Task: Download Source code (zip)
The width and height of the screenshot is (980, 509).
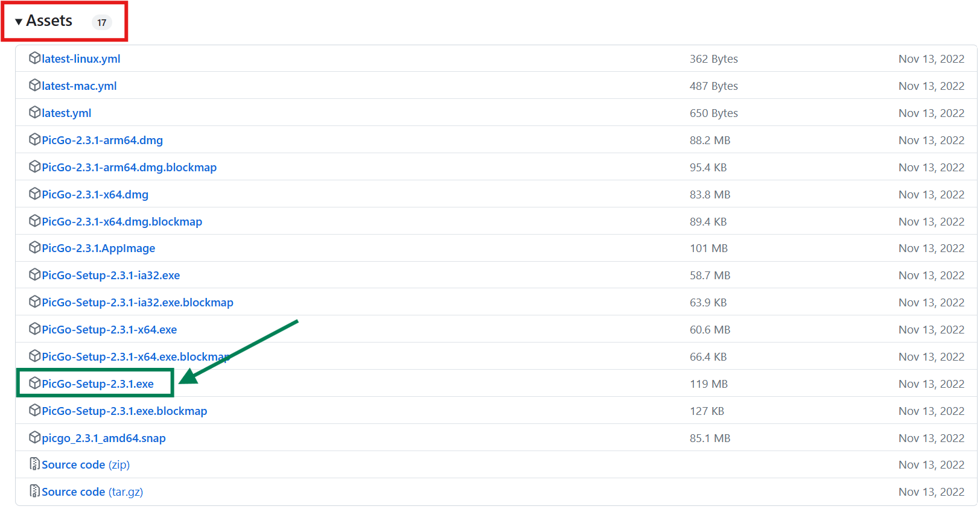Action: point(86,464)
